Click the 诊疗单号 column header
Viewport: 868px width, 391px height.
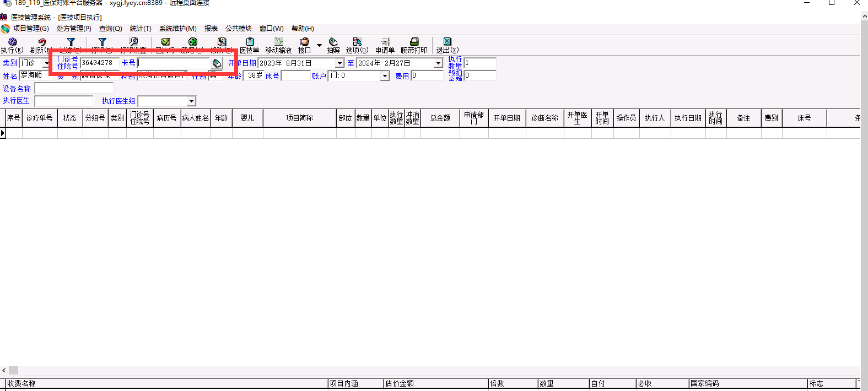point(40,118)
